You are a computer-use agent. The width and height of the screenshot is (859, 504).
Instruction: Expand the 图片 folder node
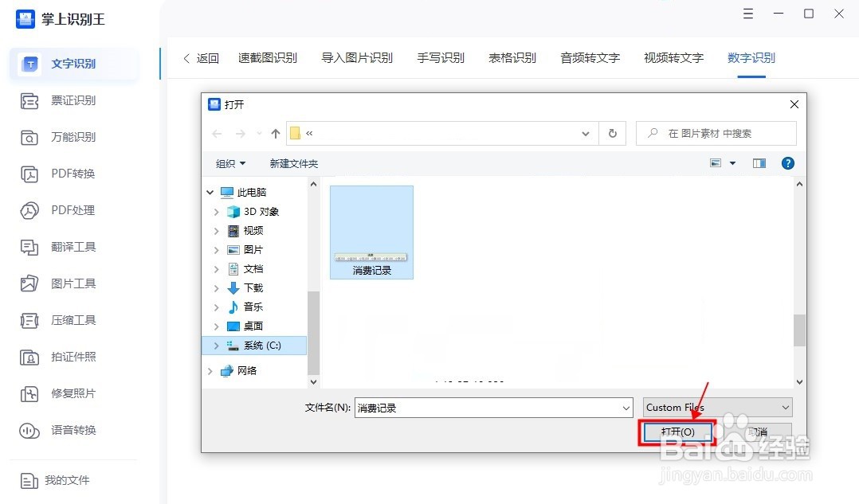tap(216, 249)
